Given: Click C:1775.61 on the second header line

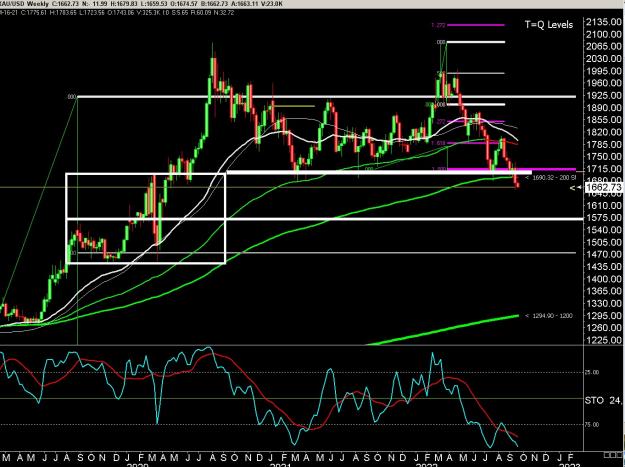Looking at the screenshot, I should 33,12.
